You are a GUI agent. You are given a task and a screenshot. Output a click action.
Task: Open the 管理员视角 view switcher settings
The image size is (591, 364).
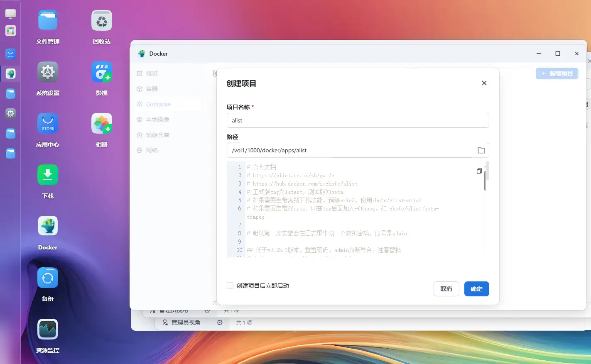tap(220, 322)
